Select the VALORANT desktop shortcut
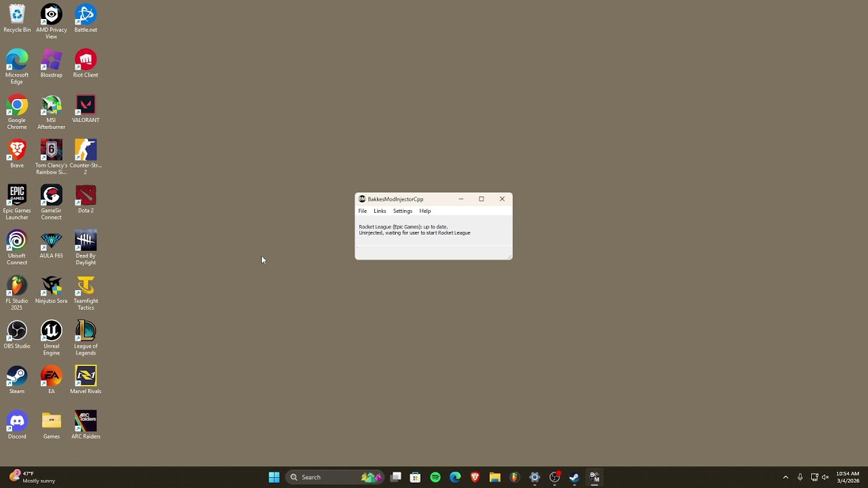868x488 pixels. pos(85,109)
